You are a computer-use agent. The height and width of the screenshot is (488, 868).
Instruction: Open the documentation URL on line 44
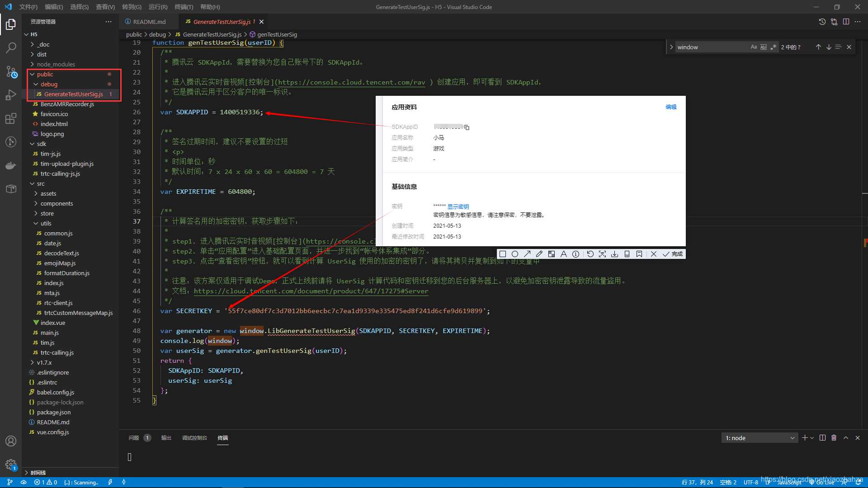311,291
